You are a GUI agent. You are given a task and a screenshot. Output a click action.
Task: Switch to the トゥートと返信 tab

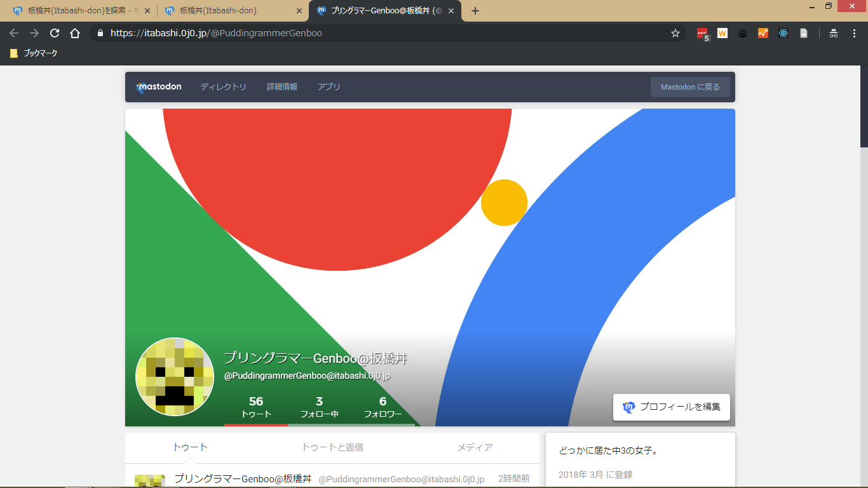(332, 447)
